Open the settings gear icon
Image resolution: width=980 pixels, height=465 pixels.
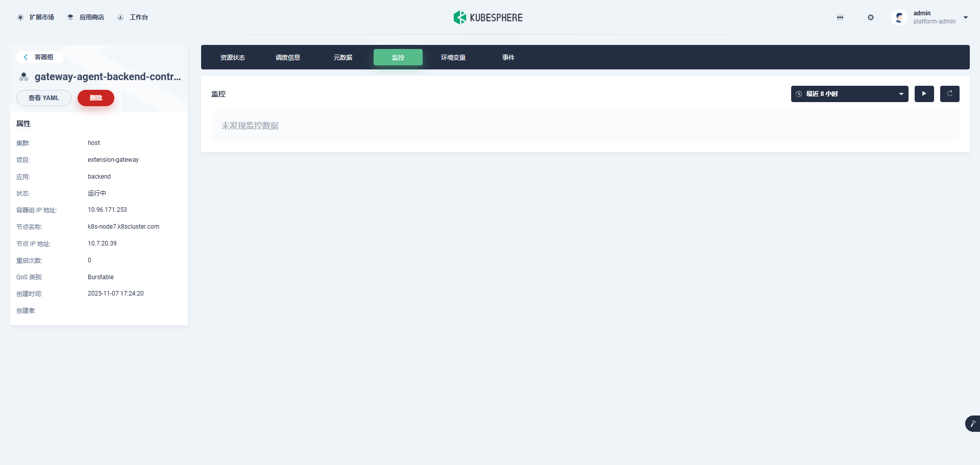[x=870, y=17]
